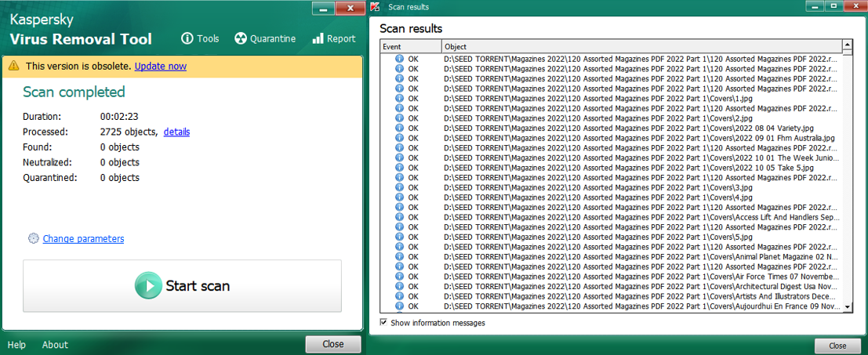Click the Update now link
This screenshot has height=355, width=868.
click(161, 67)
